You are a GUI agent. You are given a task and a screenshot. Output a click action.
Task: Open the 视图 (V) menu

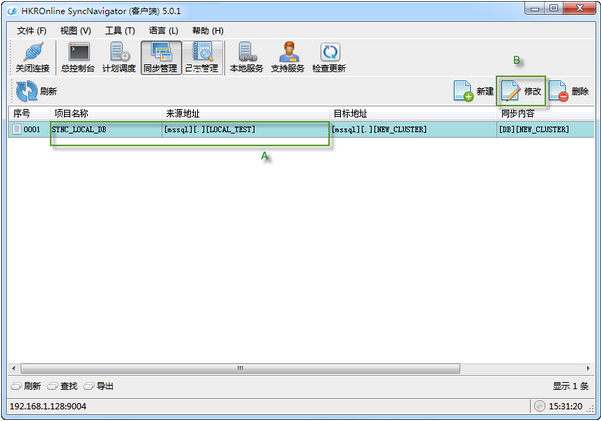(x=76, y=31)
